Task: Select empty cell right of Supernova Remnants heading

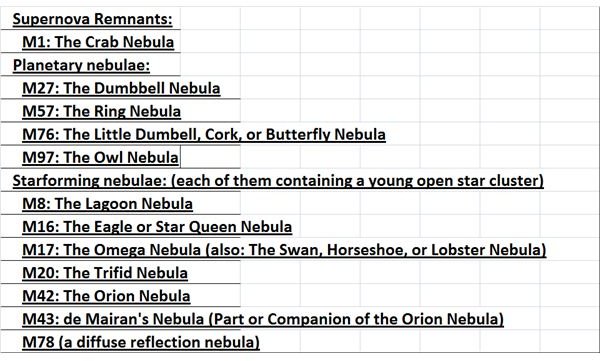Action: pyautogui.click(x=210, y=18)
